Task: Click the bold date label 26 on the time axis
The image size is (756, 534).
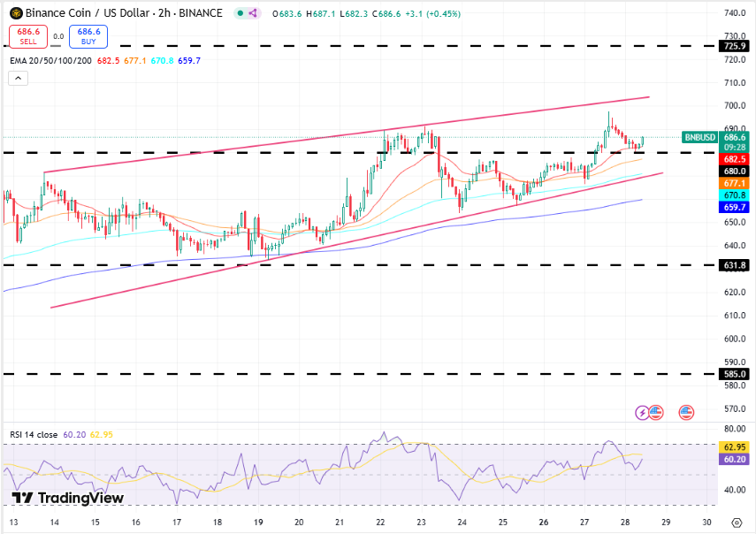Action: (x=544, y=523)
